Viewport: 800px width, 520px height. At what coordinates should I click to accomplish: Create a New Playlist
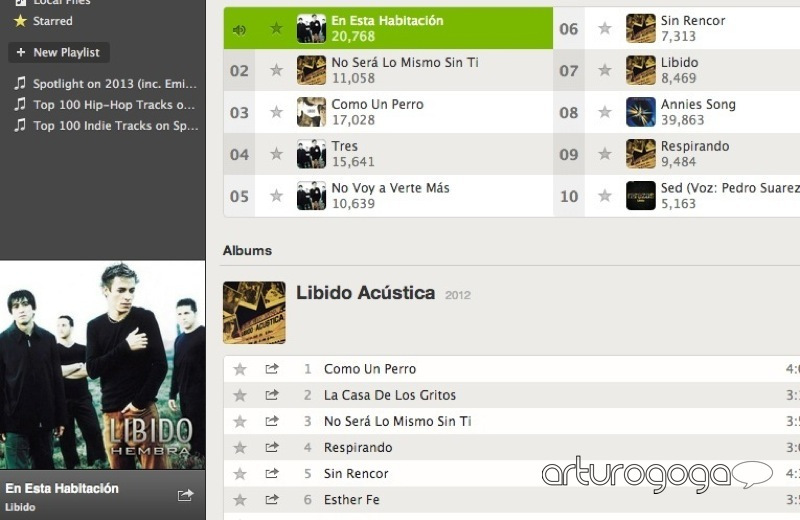(x=59, y=52)
